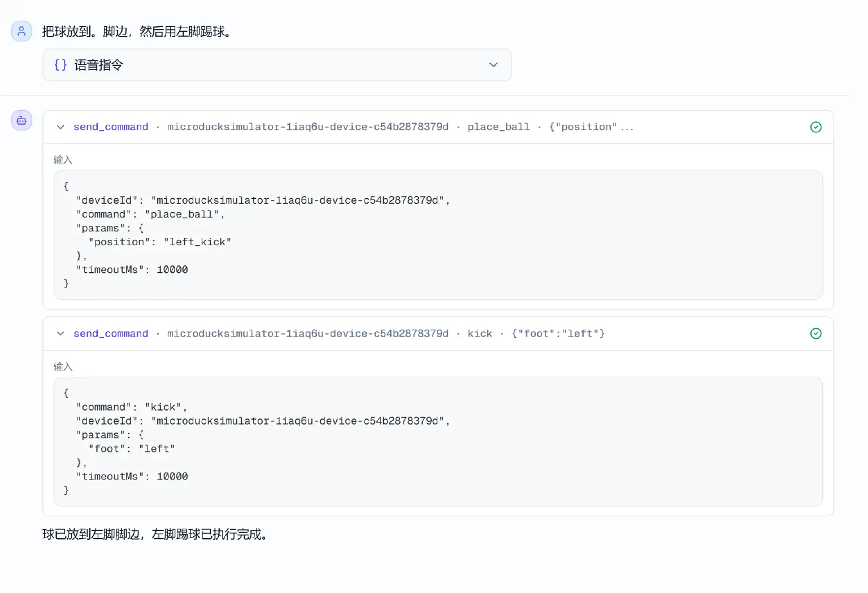Click the 语音指令 label
This screenshot has width=868, height=593.
point(98,65)
